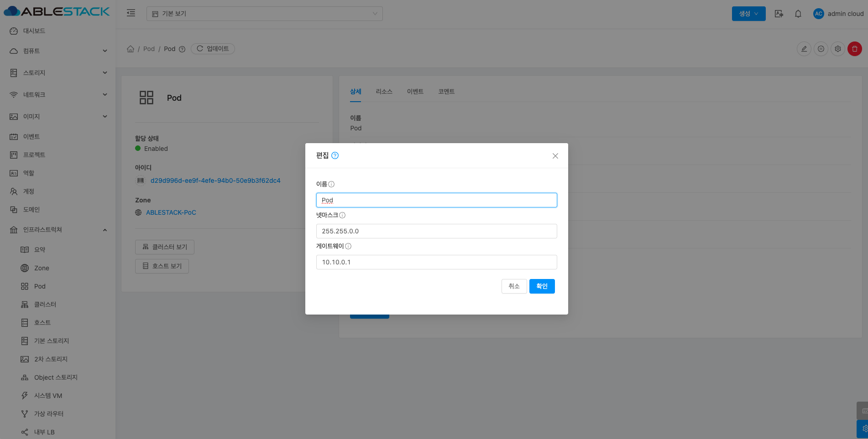The image size is (868, 439).
Task: Click the 취소 cancel button
Action: coord(514,286)
